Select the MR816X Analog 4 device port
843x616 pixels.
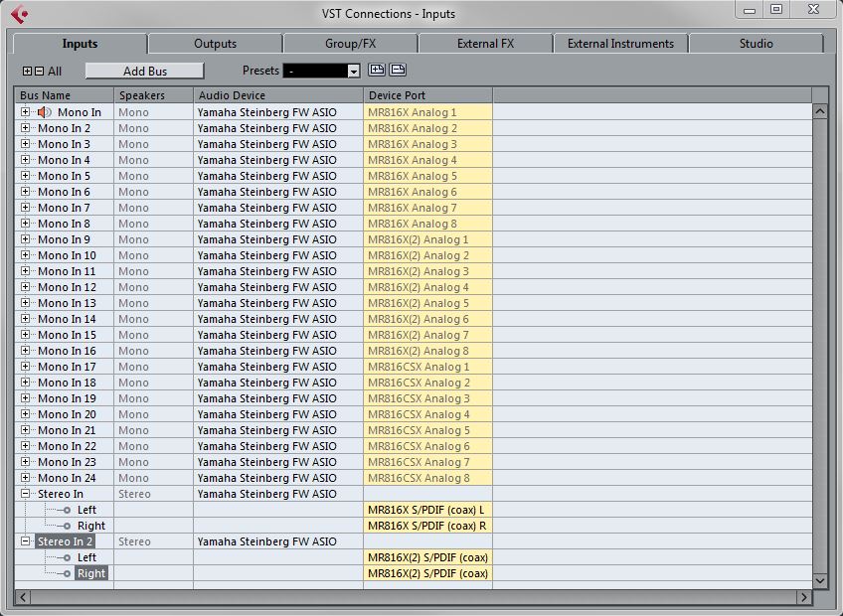tap(427, 160)
